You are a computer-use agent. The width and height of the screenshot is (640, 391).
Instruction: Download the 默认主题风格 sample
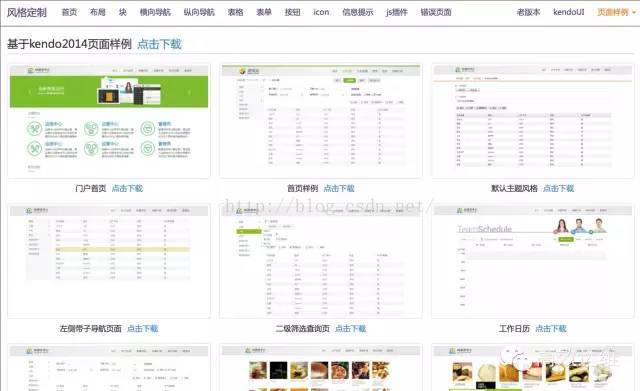coord(558,188)
